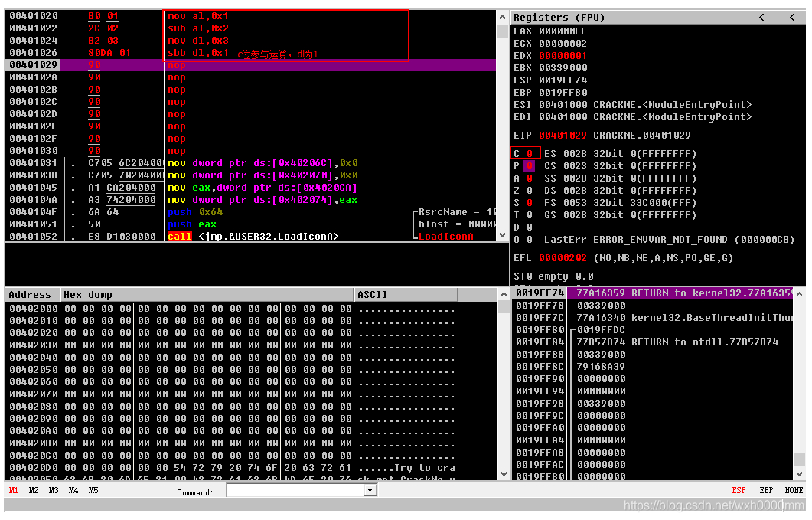Select the LastErr ERROR_ENVVAR_NOT_FOUND entry
The height and width of the screenshot is (520, 812).
click(669, 240)
